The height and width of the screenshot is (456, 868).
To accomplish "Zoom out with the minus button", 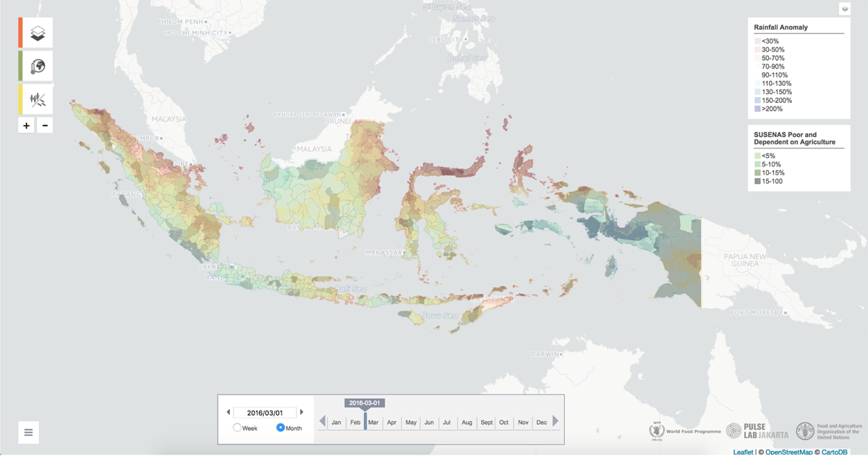I will tap(45, 125).
